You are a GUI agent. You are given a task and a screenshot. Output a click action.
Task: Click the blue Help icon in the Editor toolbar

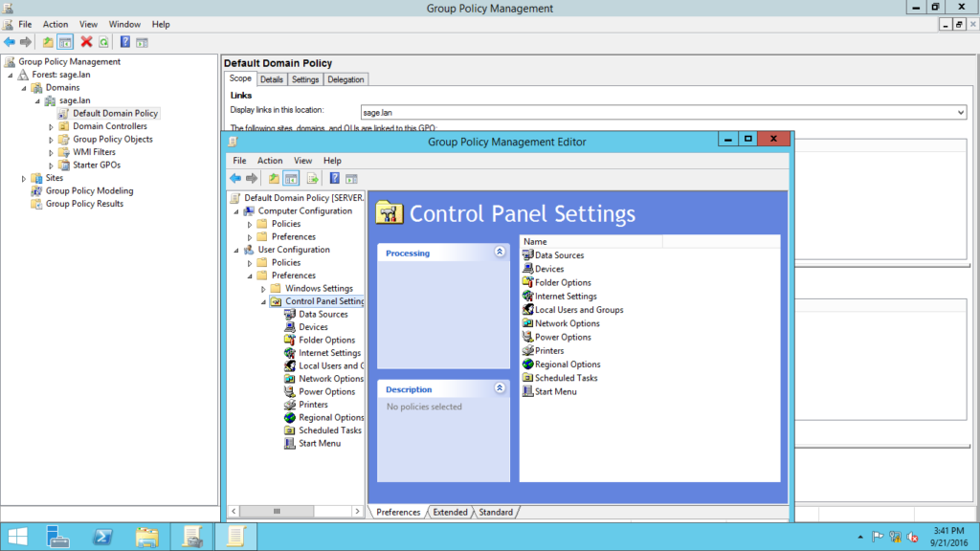[x=335, y=178]
